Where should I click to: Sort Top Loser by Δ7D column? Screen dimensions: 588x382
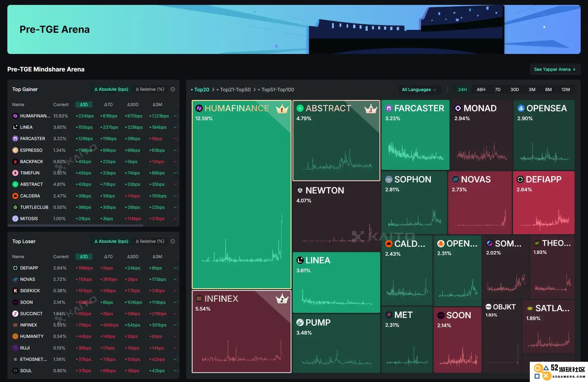(108, 257)
